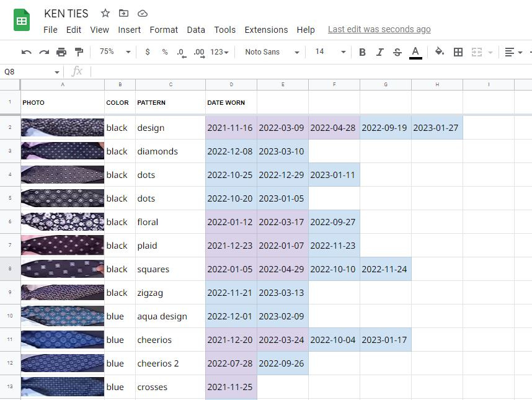
Task: Open the Tools menu
Action: (x=224, y=30)
